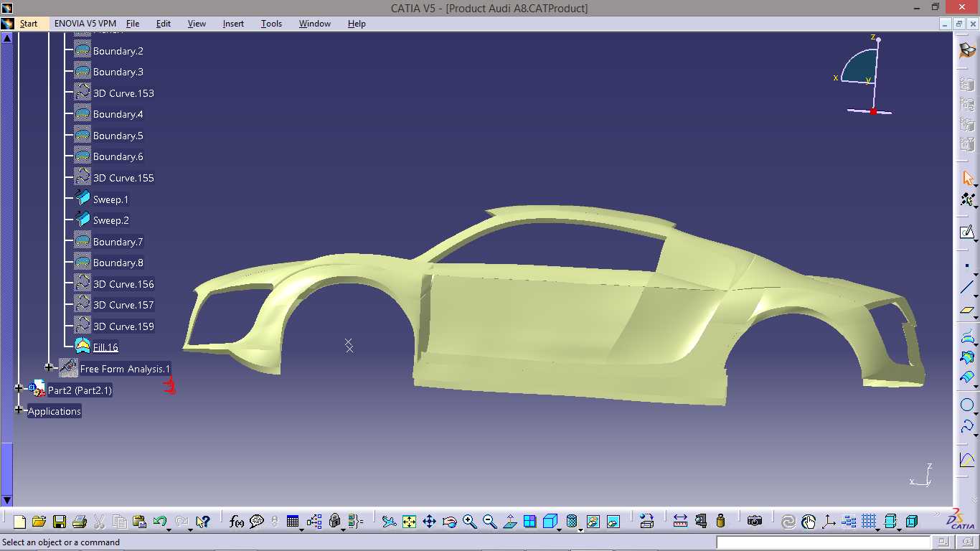
Task: Click the Zoom In magnifier
Action: point(469,522)
